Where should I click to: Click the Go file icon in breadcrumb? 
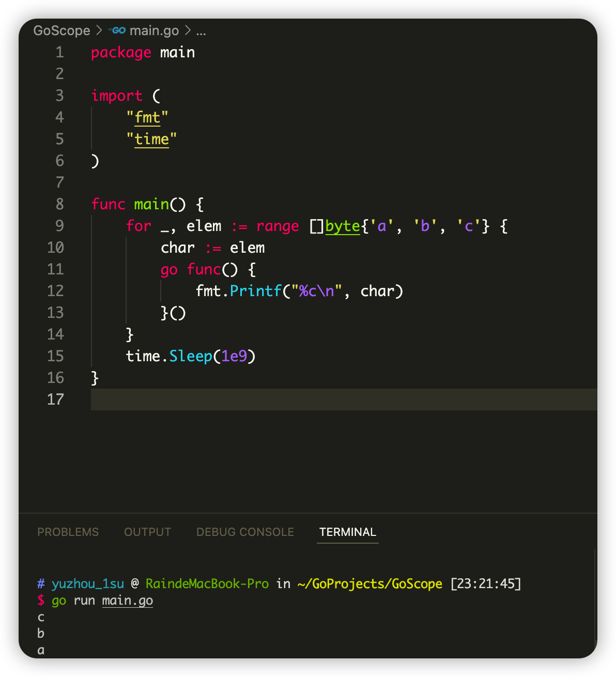tap(117, 30)
